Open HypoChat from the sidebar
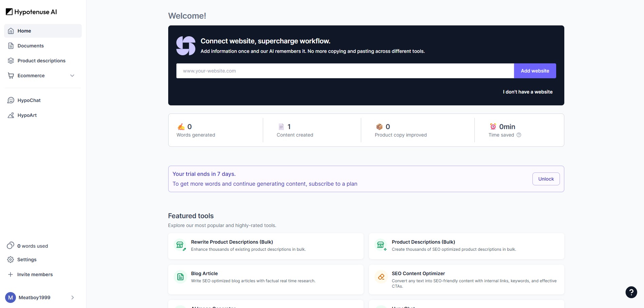Viewport: 644px width, 308px height. (x=29, y=100)
